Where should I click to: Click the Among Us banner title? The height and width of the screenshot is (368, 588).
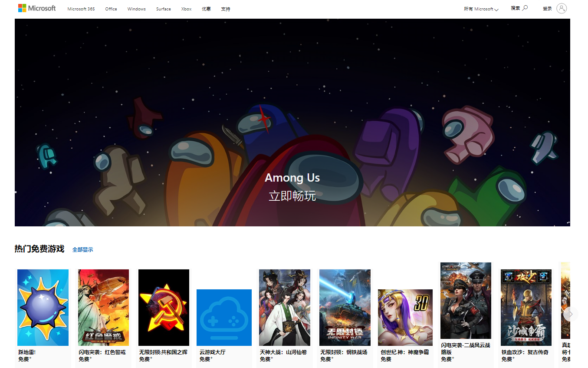[x=292, y=178]
